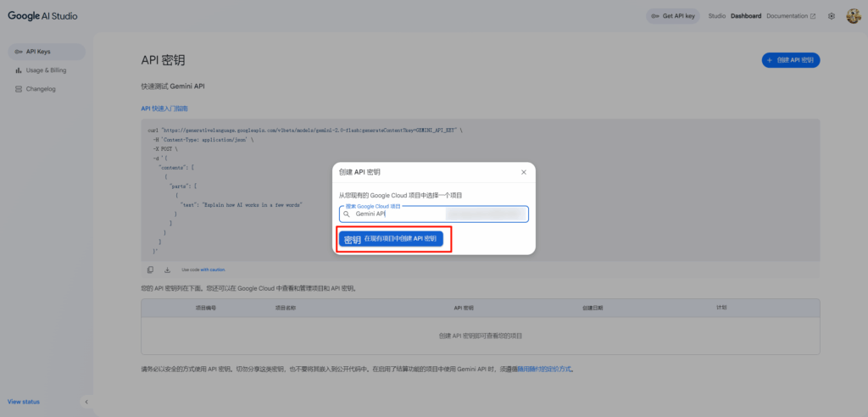Click the blue 创建 API 密钥 button
The height and width of the screenshot is (417, 868).
pyautogui.click(x=791, y=60)
